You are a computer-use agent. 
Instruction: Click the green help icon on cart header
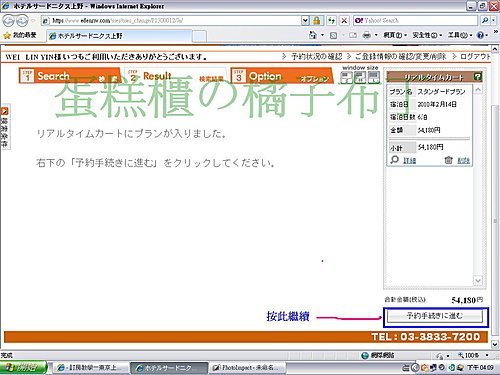pyautogui.click(x=477, y=77)
